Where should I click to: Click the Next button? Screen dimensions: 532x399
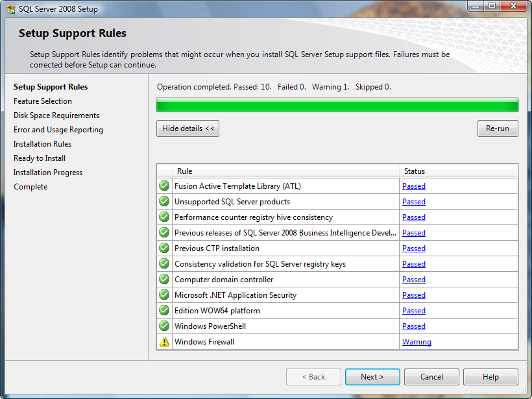pos(372,377)
